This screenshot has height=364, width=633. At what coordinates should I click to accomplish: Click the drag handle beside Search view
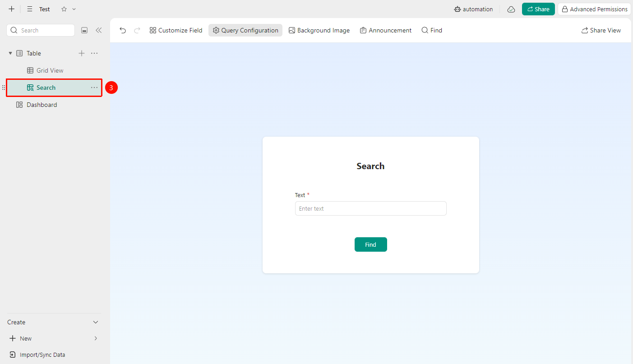(4, 88)
